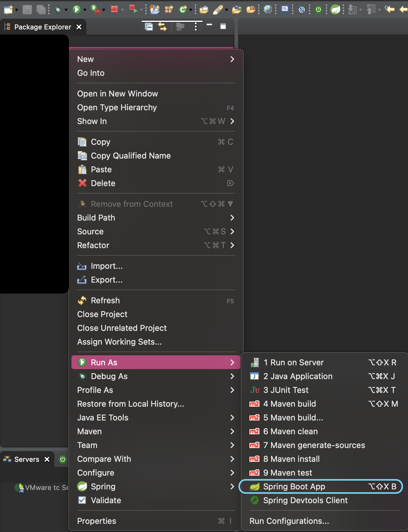The height and width of the screenshot is (532, 408).
Task: Click Link with Editor arrows icon
Action: point(163,27)
